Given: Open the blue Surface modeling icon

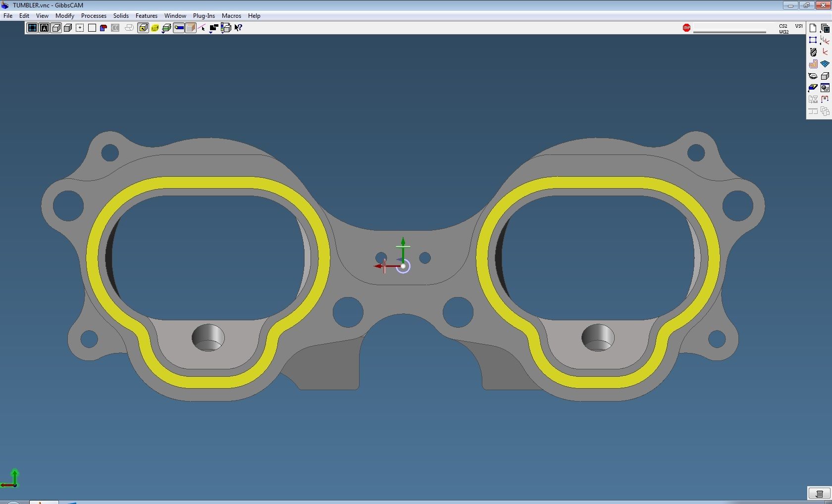Looking at the screenshot, I should click(825, 64).
